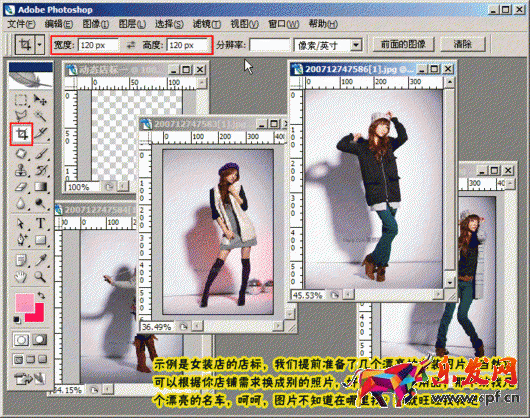This screenshot has height=418, width=530.
Task: Select the Magic Wand tool
Action: 41,116
